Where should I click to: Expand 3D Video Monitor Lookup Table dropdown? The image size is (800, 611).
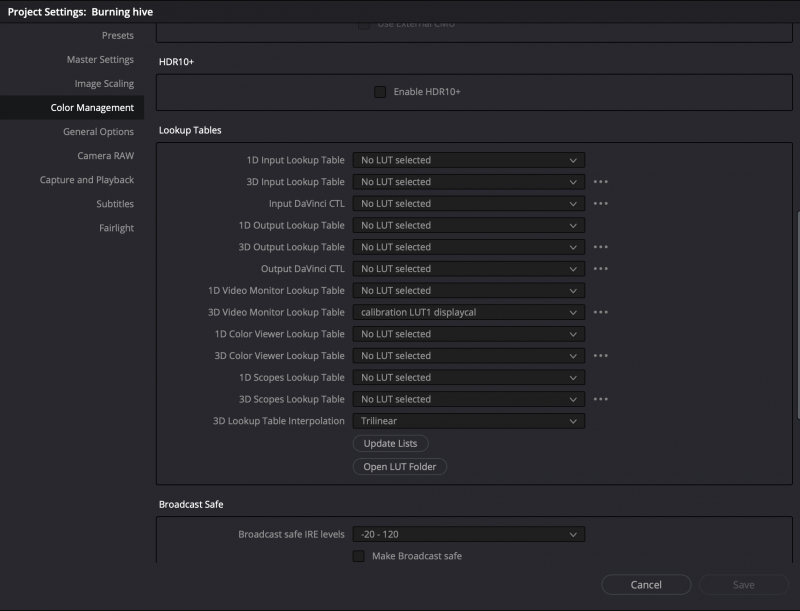[x=468, y=312]
